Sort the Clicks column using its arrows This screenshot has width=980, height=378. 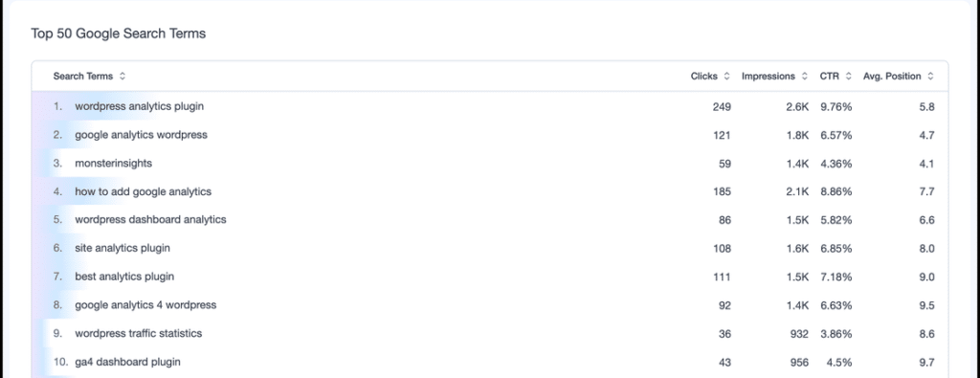726,77
